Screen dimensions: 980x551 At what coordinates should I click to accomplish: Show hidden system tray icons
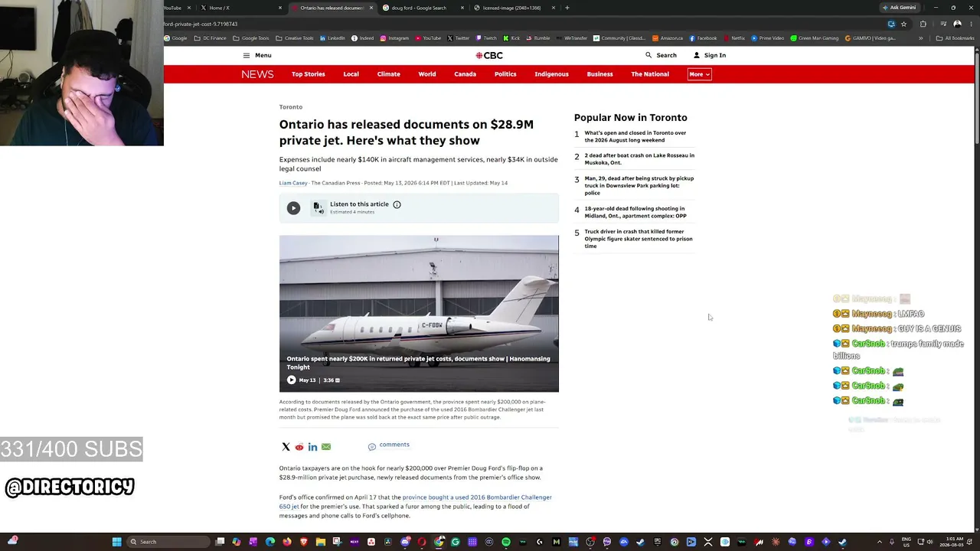pos(880,542)
